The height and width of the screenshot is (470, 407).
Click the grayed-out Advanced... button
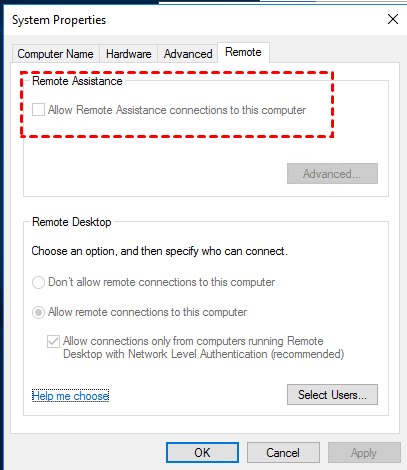coord(332,174)
